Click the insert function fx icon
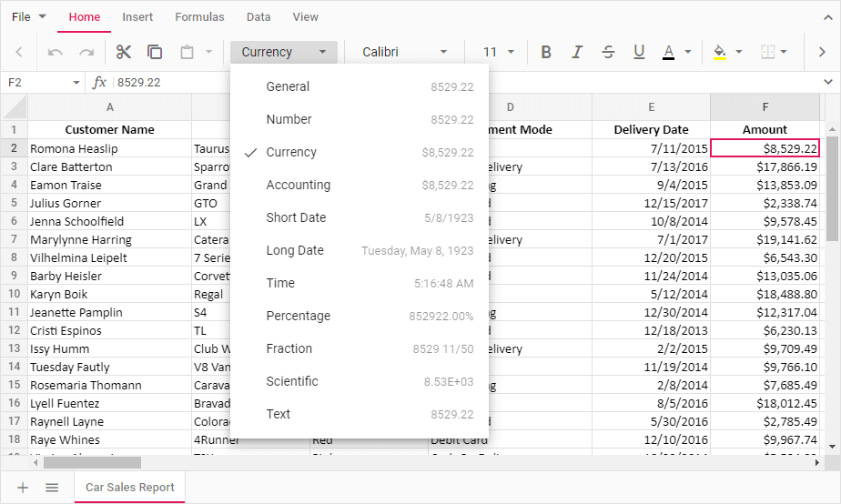This screenshot has width=841, height=504. [x=100, y=83]
